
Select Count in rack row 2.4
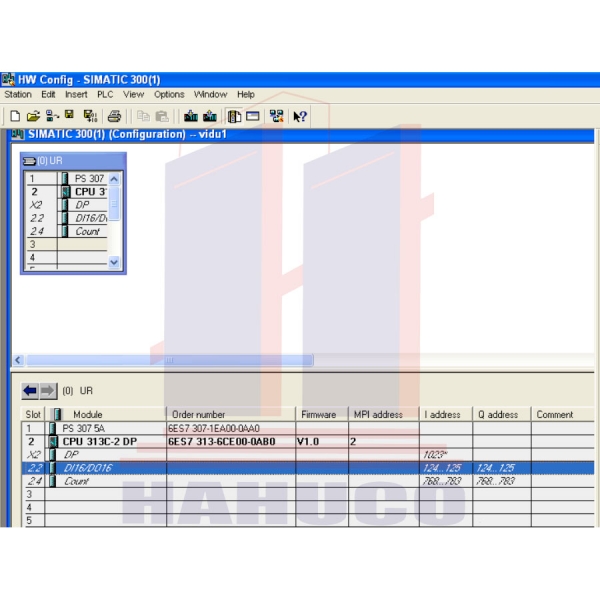pos(88,231)
